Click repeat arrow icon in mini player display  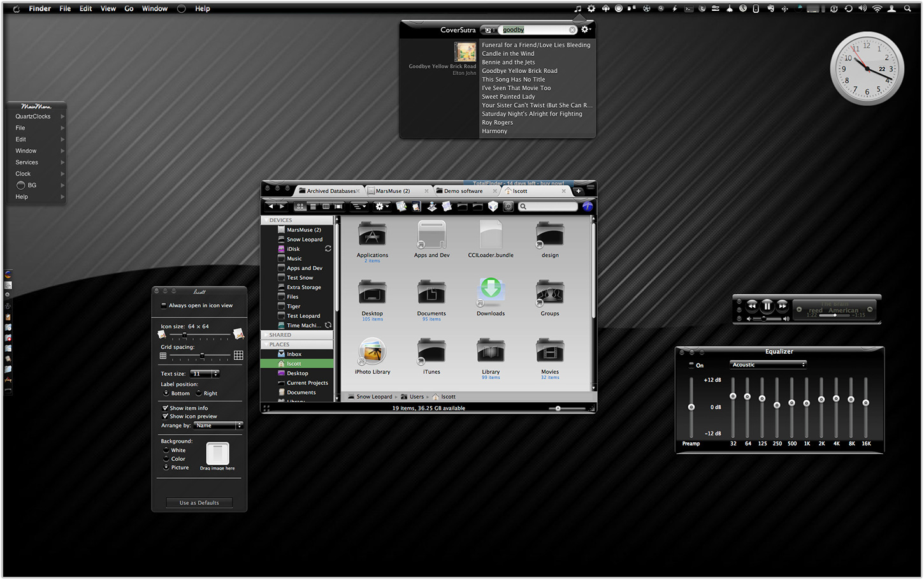[870, 310]
